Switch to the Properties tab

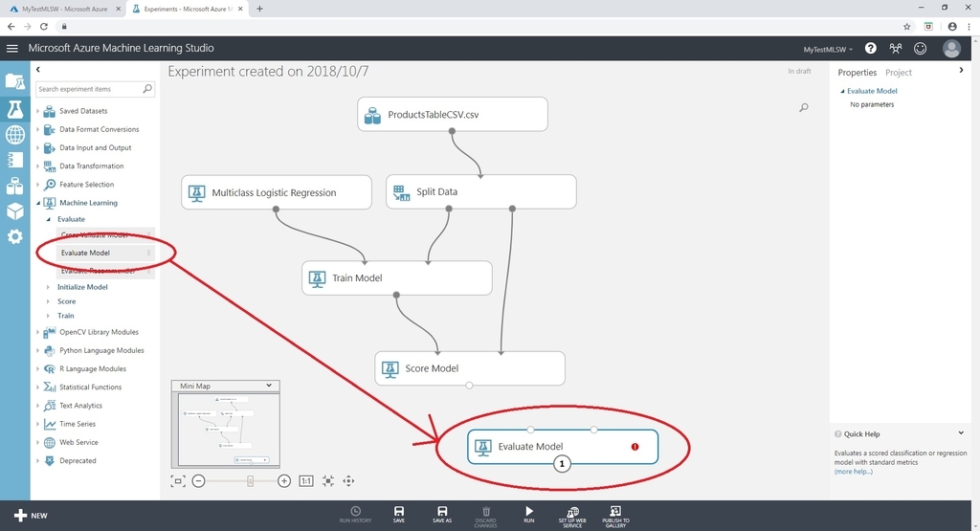[857, 73]
